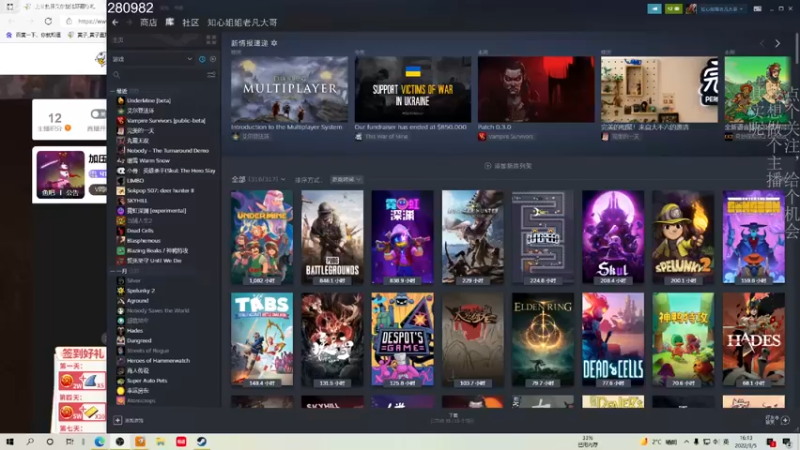The height and width of the screenshot is (450, 800).
Task: Open Steam from the Windows taskbar
Action: click(202, 442)
